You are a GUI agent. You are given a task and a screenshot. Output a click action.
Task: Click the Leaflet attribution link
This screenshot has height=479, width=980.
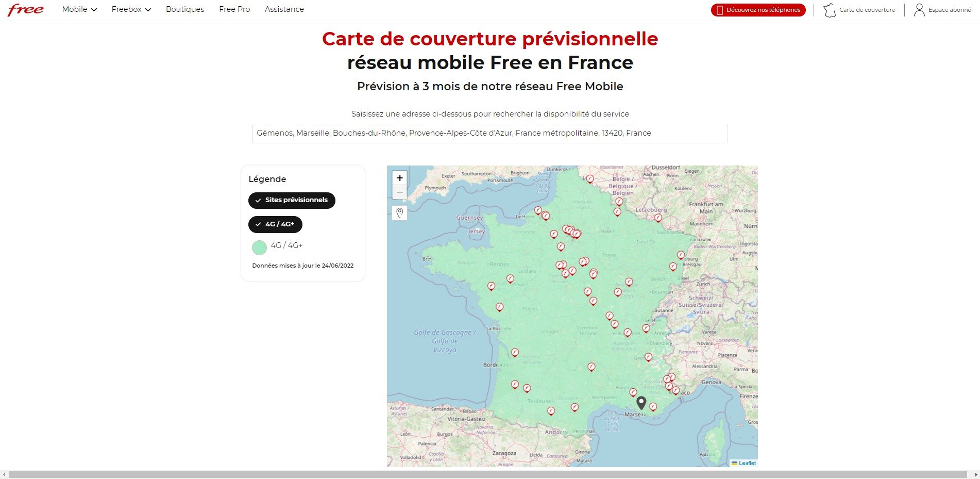click(x=747, y=463)
